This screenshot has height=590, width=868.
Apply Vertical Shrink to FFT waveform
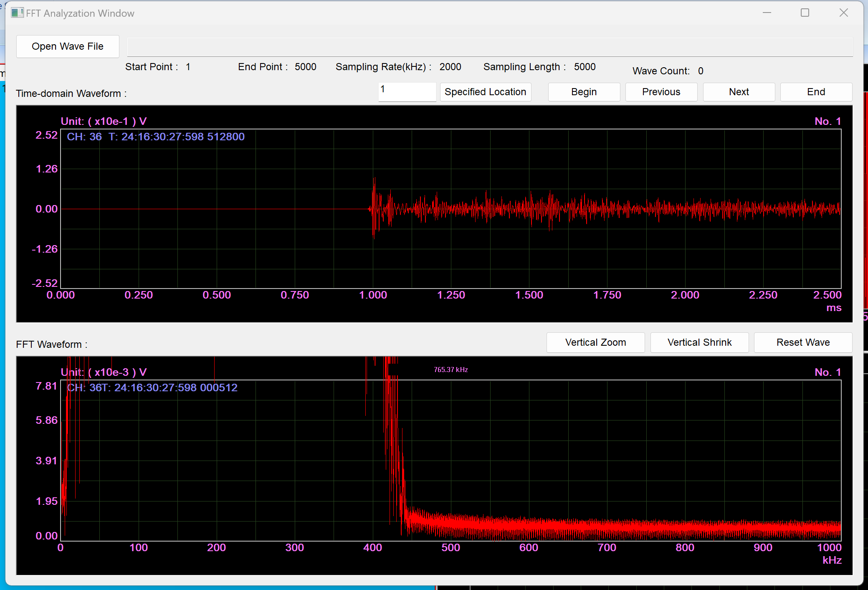(x=700, y=342)
